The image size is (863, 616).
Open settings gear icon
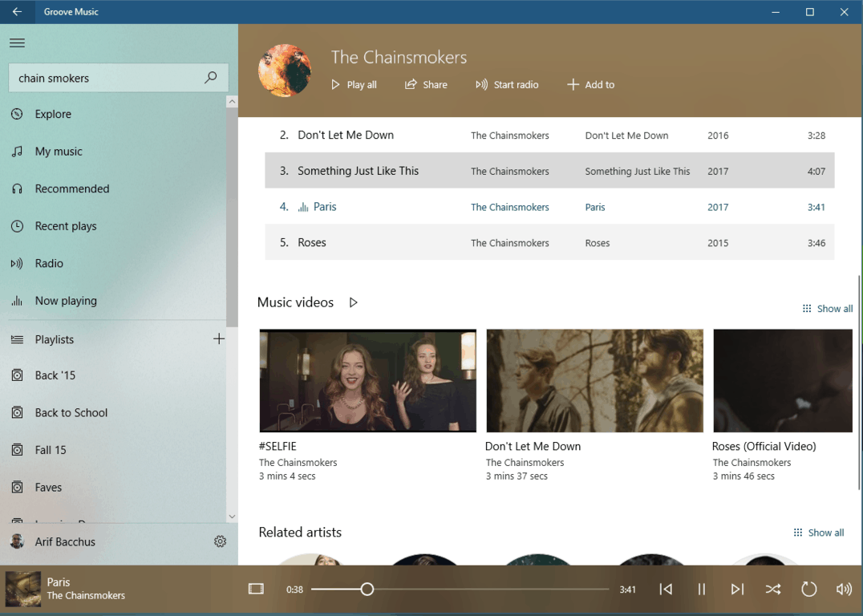pos(220,541)
